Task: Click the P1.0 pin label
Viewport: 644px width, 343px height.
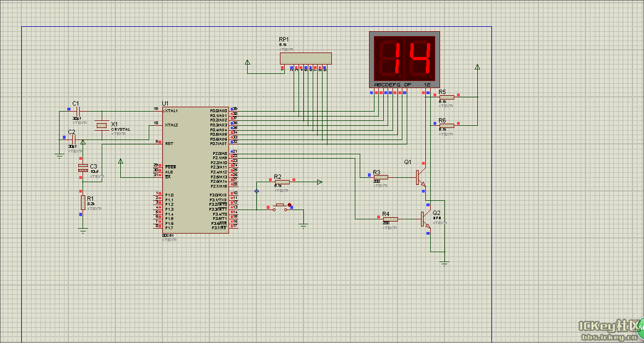Action: coord(169,195)
